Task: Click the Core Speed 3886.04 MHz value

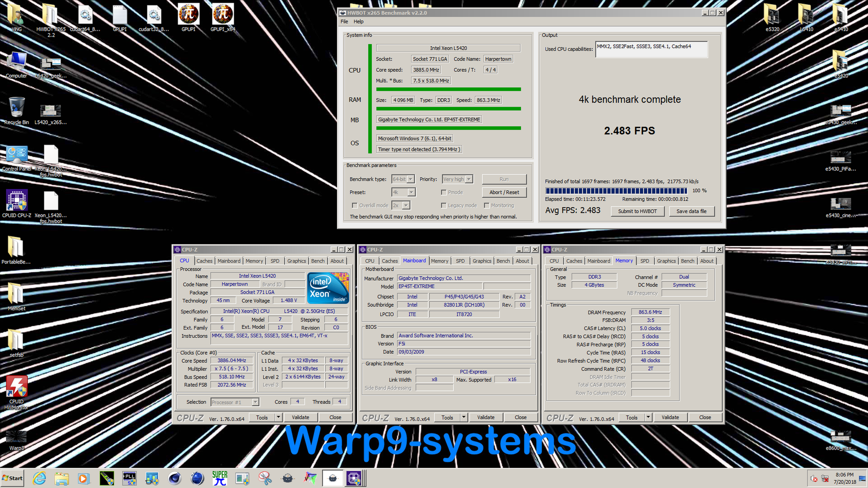Action: click(x=232, y=361)
